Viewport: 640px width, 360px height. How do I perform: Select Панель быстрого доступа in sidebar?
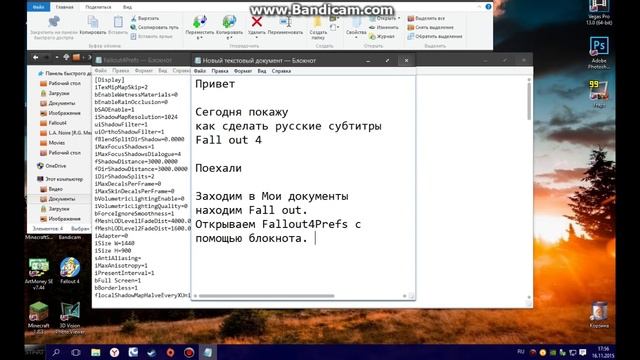(x=64, y=73)
